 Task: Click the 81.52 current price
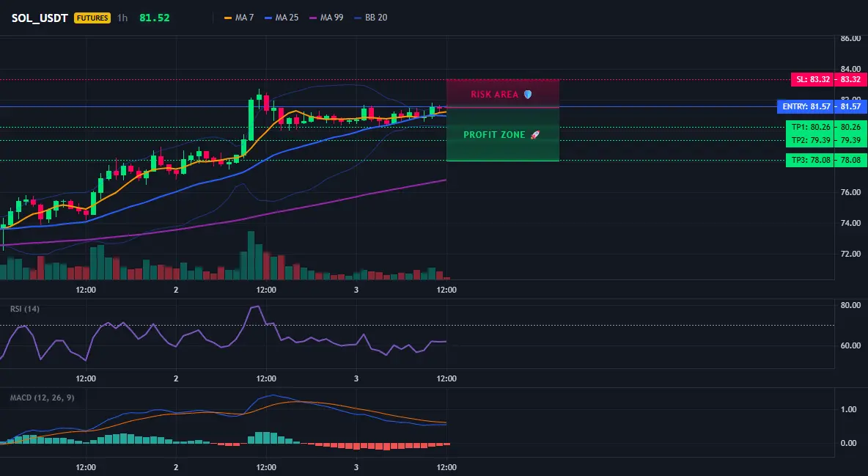tap(155, 18)
